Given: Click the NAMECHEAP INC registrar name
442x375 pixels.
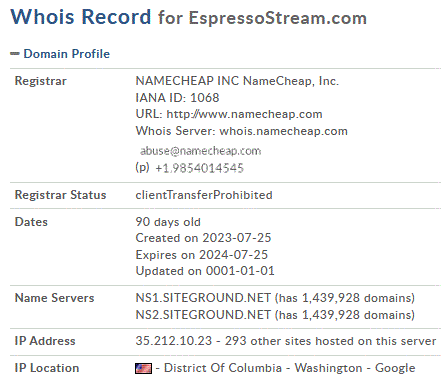Looking at the screenshot, I should 187,81.
